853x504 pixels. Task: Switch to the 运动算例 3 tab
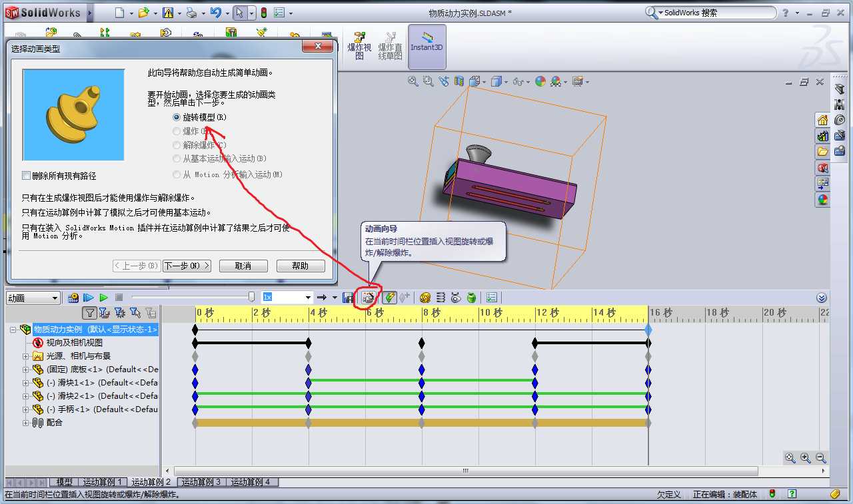point(201,482)
